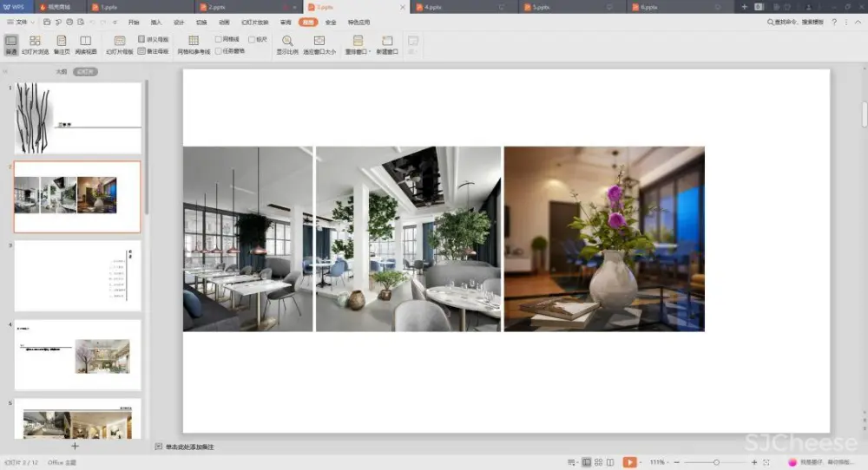This screenshot has width=868, height=470.
Task: Open the Insert (插入) ribbon tab
Action: 156,22
